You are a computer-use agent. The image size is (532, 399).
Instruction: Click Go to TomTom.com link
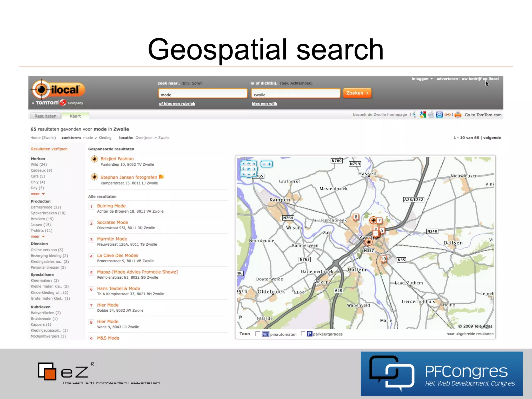point(483,115)
